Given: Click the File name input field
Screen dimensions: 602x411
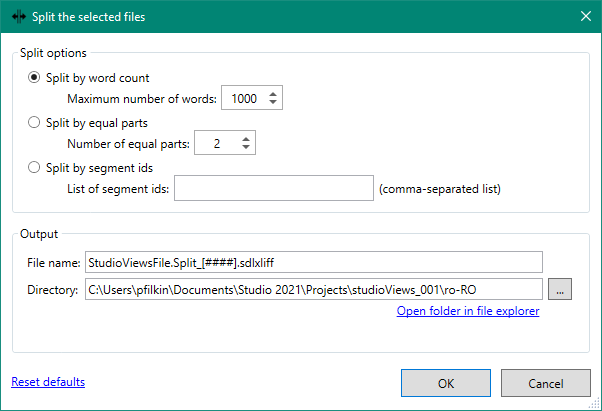Looking at the screenshot, I should point(314,262).
